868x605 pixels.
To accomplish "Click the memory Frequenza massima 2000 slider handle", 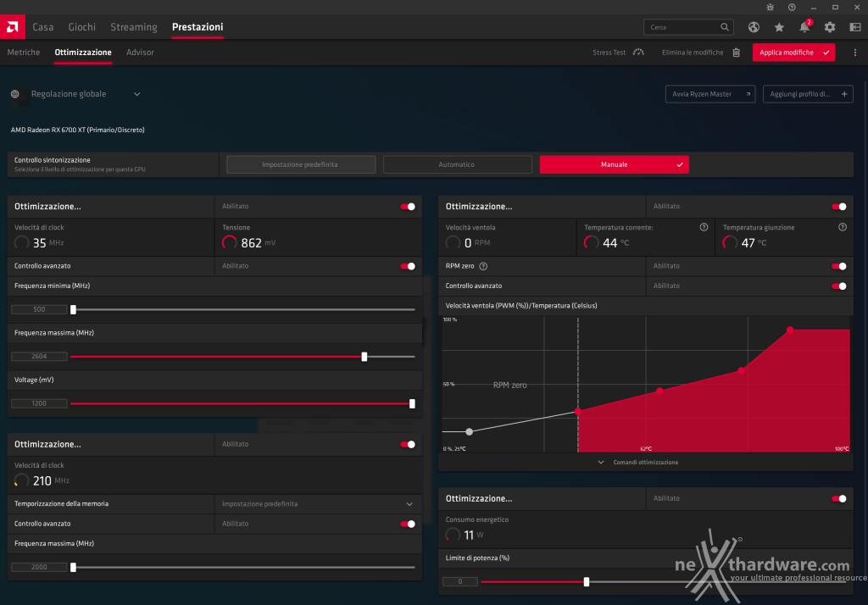I will pyautogui.click(x=73, y=568).
